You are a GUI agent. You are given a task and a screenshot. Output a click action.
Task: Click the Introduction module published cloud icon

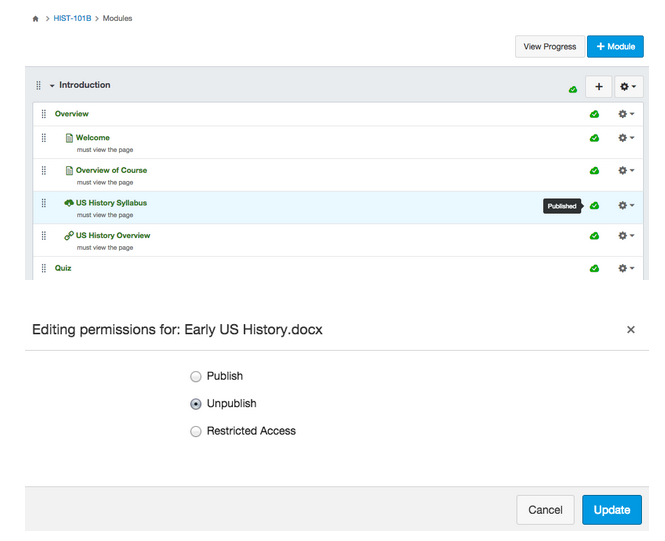coord(573,89)
